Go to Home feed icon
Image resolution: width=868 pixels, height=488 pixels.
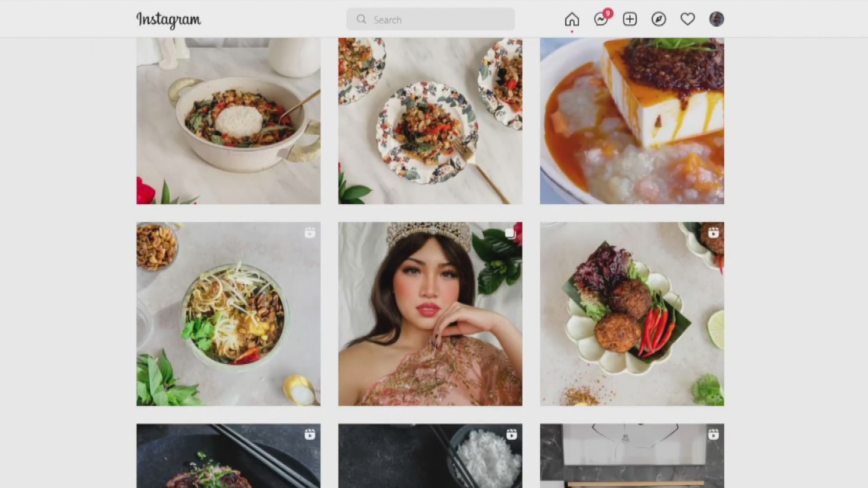click(572, 19)
